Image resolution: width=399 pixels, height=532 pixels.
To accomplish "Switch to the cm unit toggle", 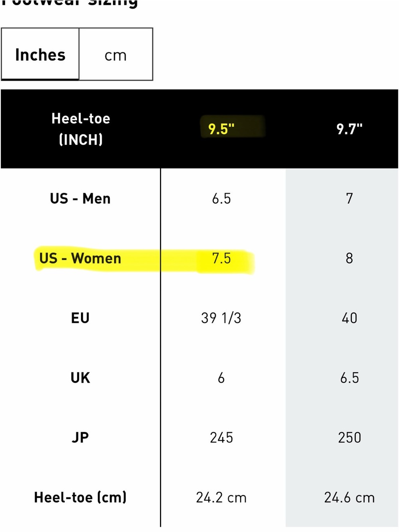I will tap(116, 54).
